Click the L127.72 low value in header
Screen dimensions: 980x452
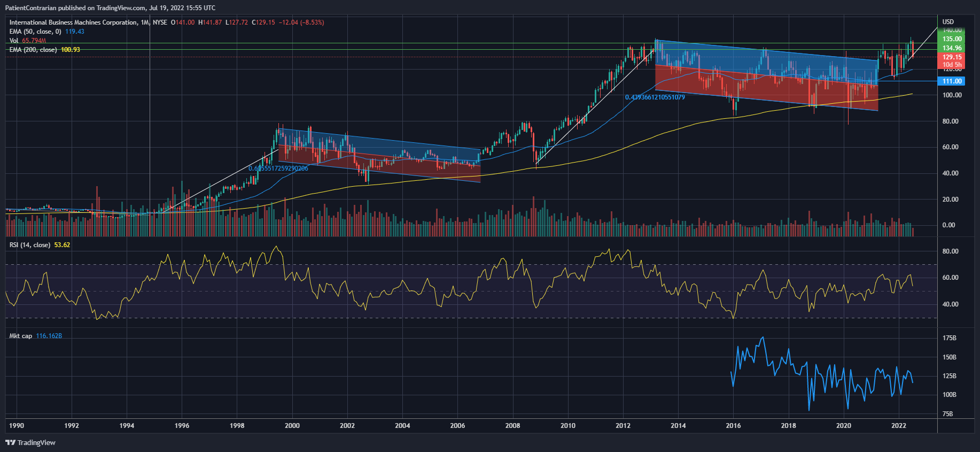click(x=237, y=22)
